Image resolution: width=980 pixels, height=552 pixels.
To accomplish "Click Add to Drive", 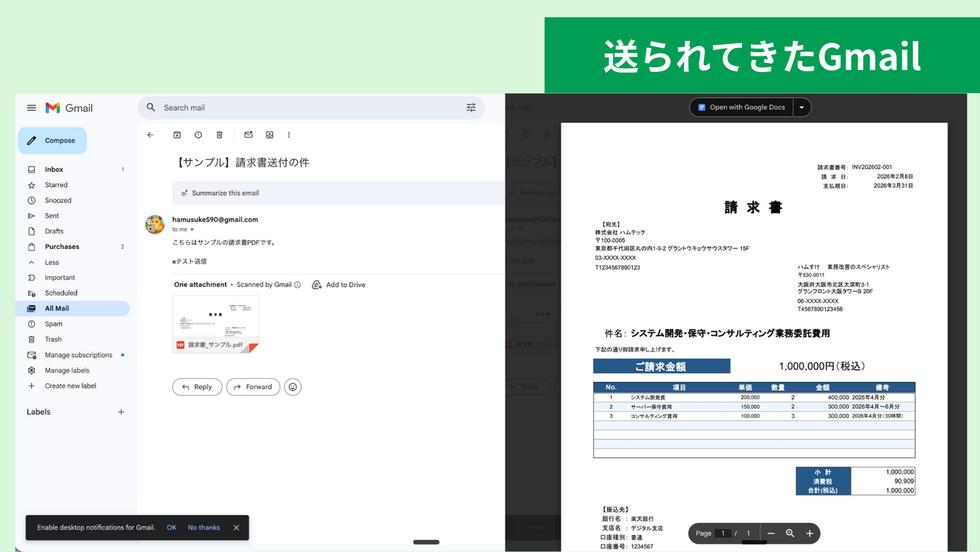I will [x=339, y=285].
